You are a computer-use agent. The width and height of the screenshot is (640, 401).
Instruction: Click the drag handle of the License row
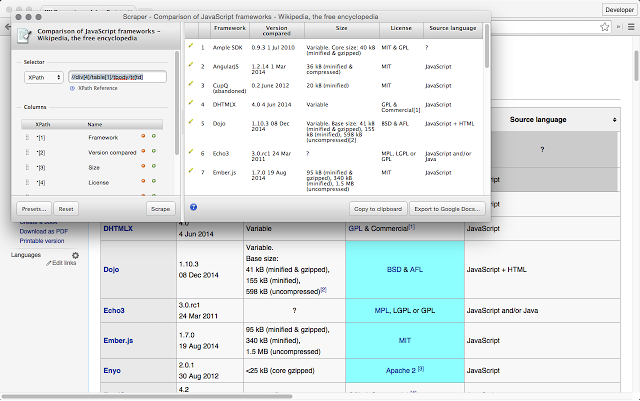pos(27,182)
